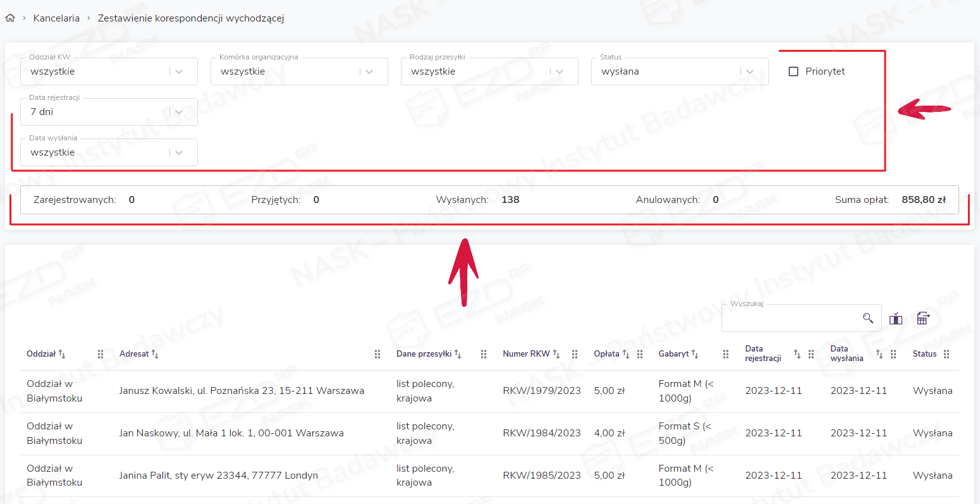Click sort arrows on Opłata column
This screenshot has height=504, width=980.
625,354
